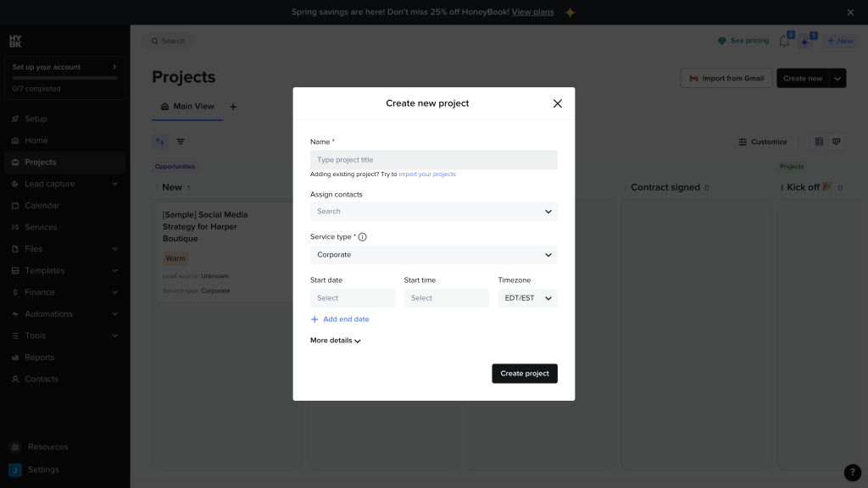The height and width of the screenshot is (488, 868).
Task: Click the HoneyBook logo
Action: pyautogui.click(x=15, y=41)
